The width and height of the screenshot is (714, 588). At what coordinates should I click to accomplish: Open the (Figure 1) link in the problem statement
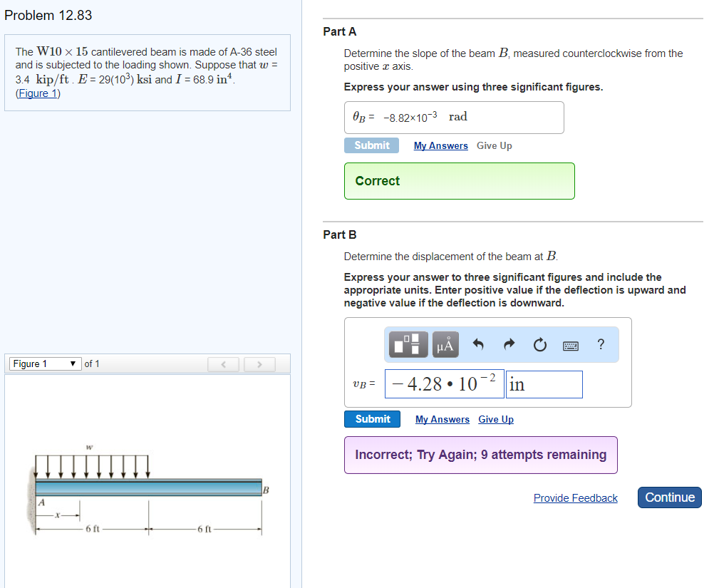[37, 93]
